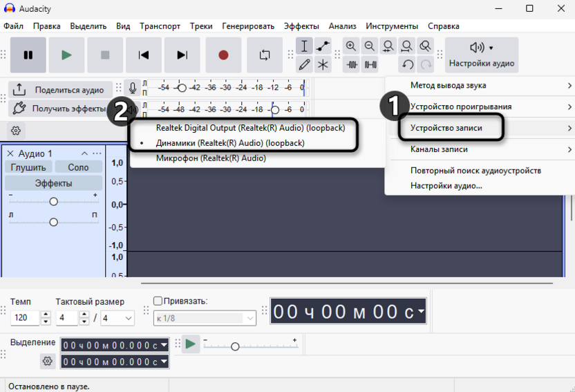This screenshot has height=392, width=575.
Task: Click the microphone record meter icon
Action: point(133,88)
